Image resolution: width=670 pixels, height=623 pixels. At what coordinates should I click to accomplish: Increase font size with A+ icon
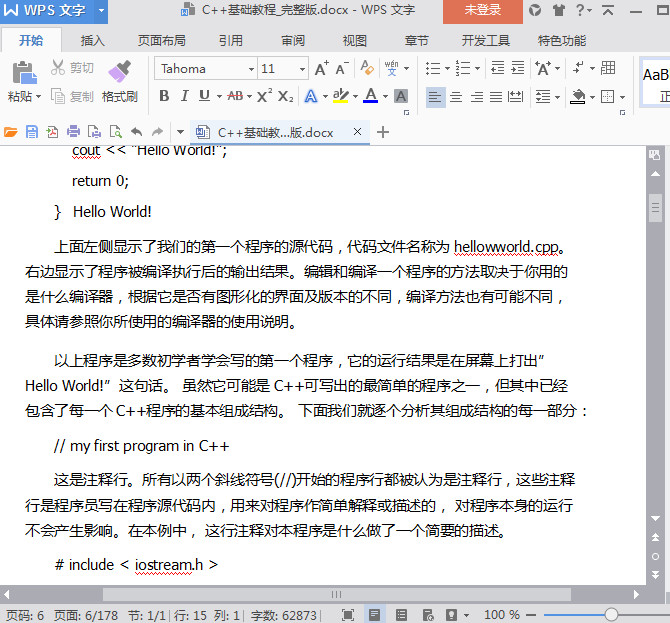321,68
